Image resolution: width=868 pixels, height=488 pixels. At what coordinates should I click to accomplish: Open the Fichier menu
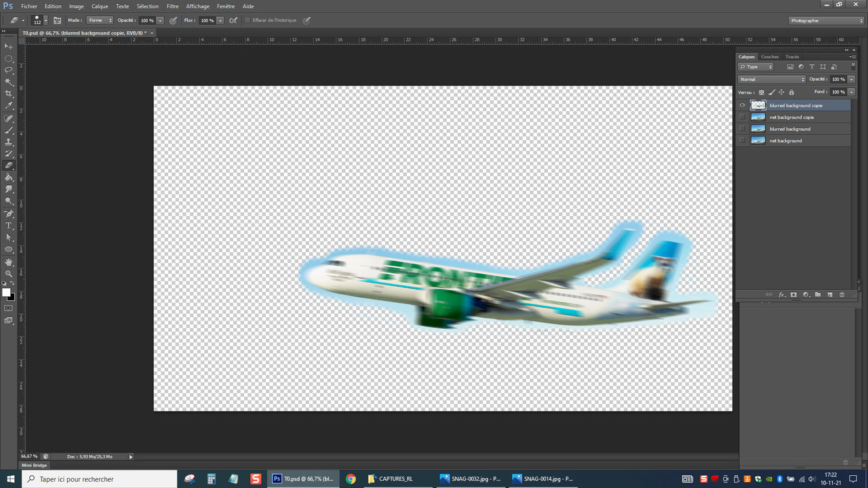tap(29, 6)
